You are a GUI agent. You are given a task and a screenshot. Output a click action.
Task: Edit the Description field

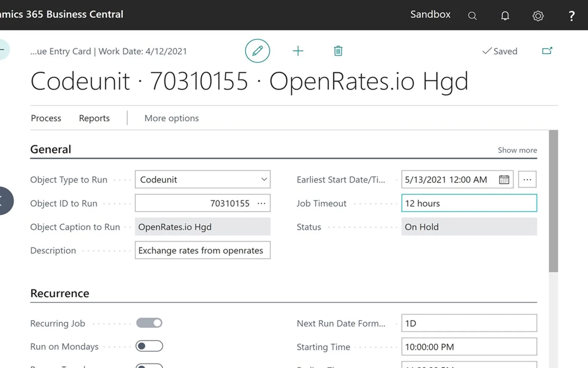tap(202, 250)
